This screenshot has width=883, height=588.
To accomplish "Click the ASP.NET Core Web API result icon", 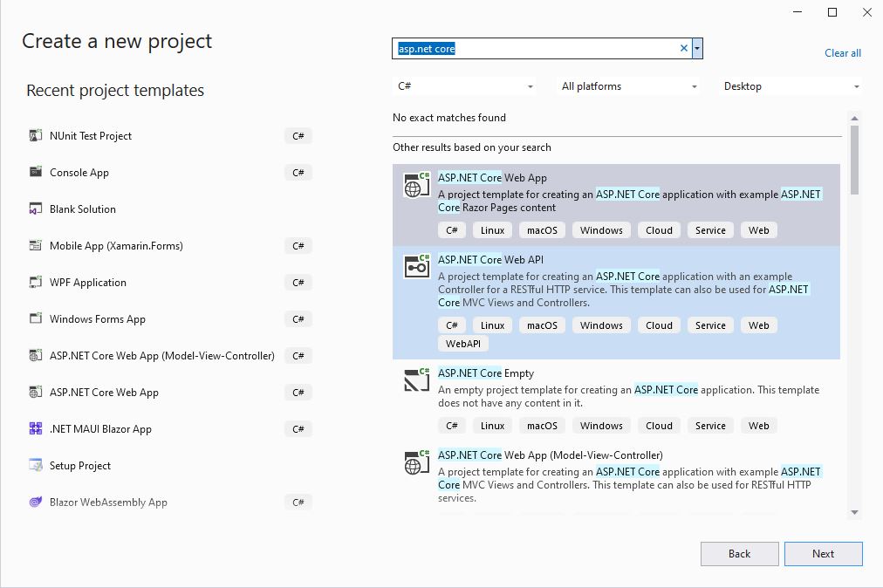I will click(x=417, y=266).
